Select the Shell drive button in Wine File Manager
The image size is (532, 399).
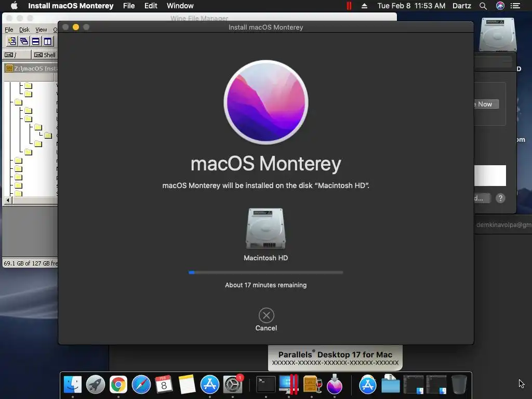coord(45,55)
